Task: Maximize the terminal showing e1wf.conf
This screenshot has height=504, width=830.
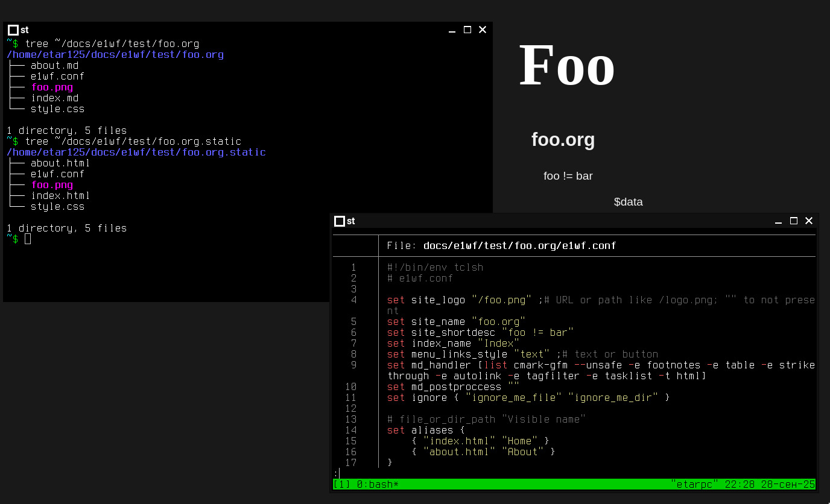Action: 794,221
